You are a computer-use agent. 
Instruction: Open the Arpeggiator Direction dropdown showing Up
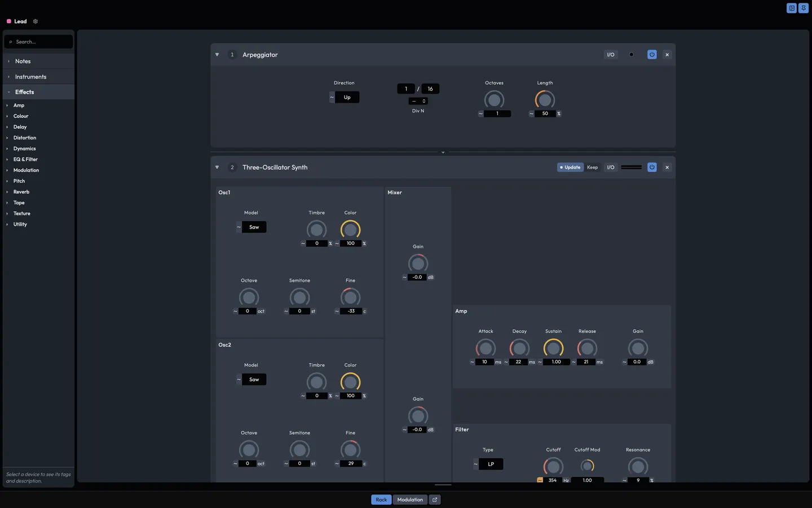(347, 97)
